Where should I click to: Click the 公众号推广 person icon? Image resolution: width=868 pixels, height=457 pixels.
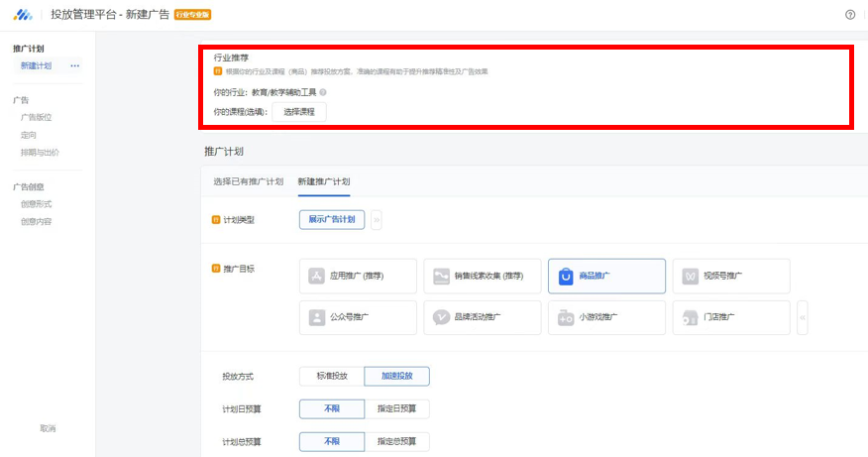click(x=317, y=317)
